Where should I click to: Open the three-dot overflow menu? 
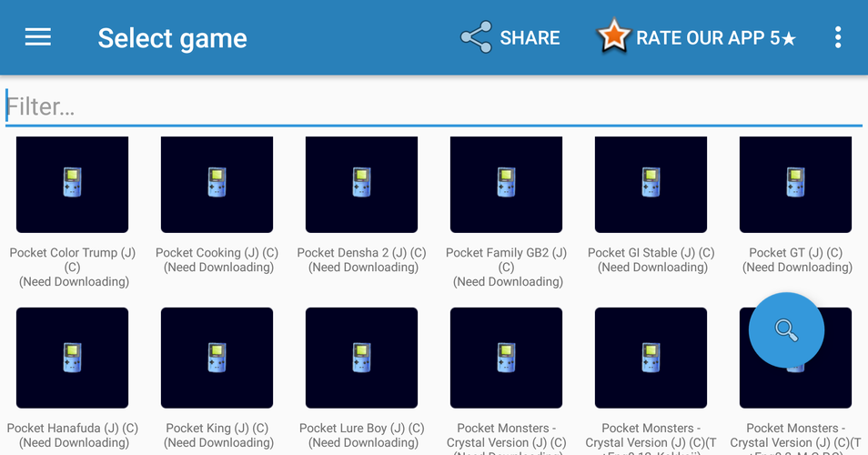pos(838,37)
